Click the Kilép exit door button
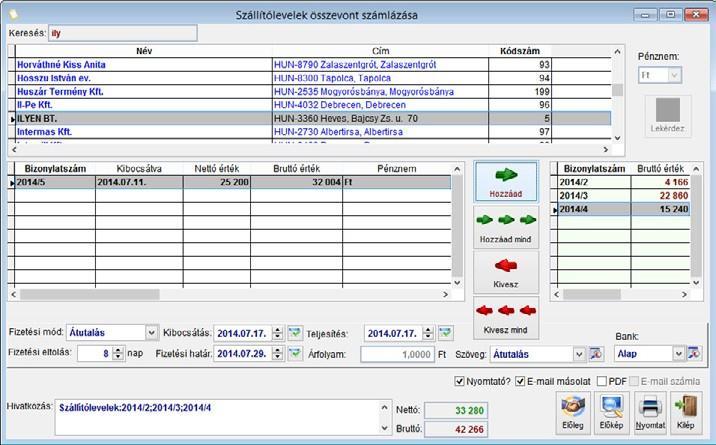Image resolution: width=716 pixels, height=445 pixels. (x=686, y=413)
